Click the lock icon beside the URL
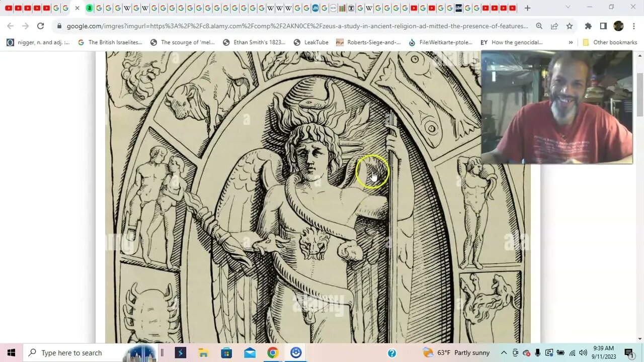644x362 pixels. pyautogui.click(x=59, y=26)
